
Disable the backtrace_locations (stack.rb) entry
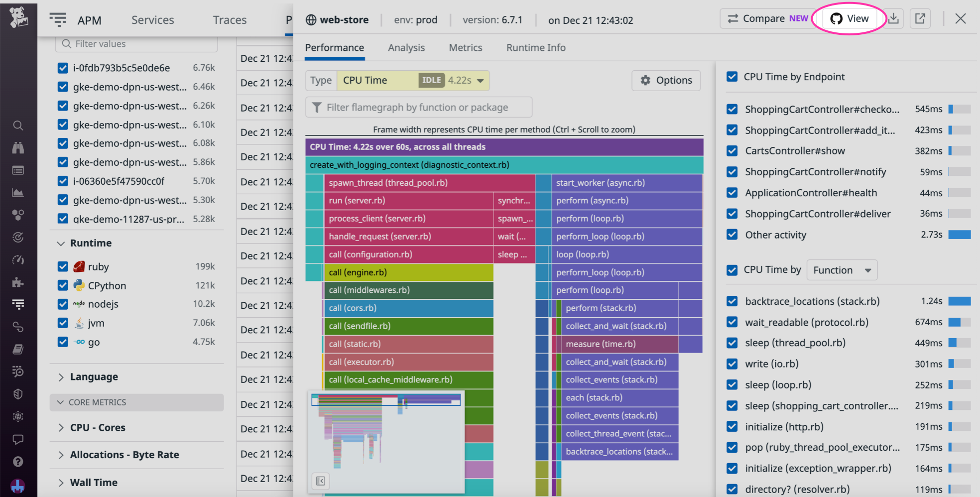[x=732, y=301]
